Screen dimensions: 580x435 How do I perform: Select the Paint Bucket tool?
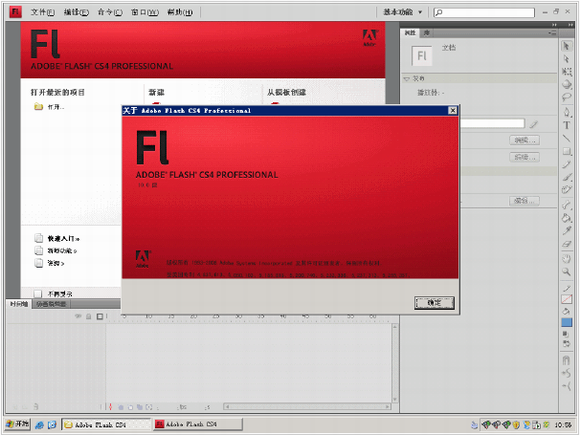[x=566, y=218]
